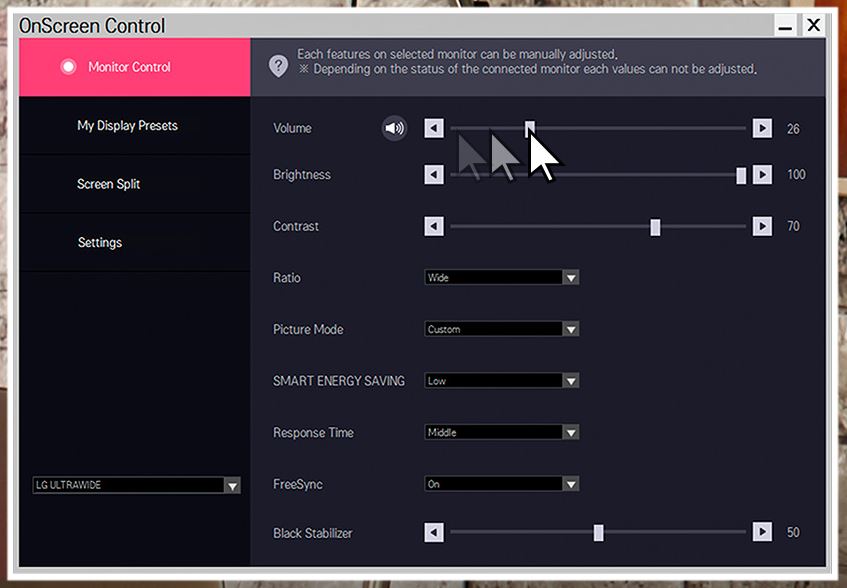The width and height of the screenshot is (847, 588).
Task: Decrease Volume with left arrow
Action: (x=434, y=129)
